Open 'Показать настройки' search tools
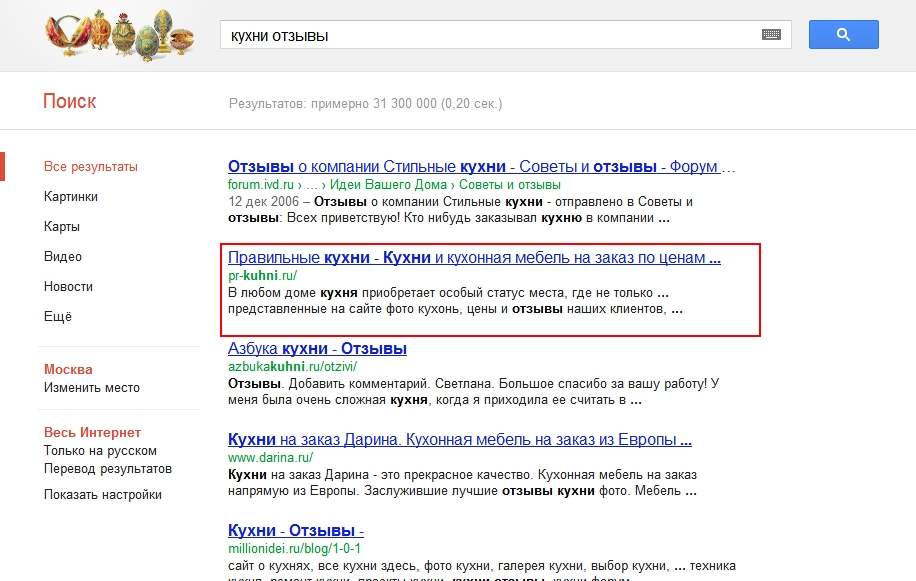The height and width of the screenshot is (581, 916). click(103, 495)
